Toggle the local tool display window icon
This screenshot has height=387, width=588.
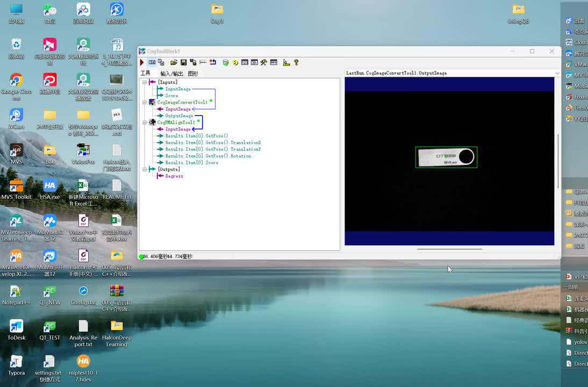(x=161, y=63)
